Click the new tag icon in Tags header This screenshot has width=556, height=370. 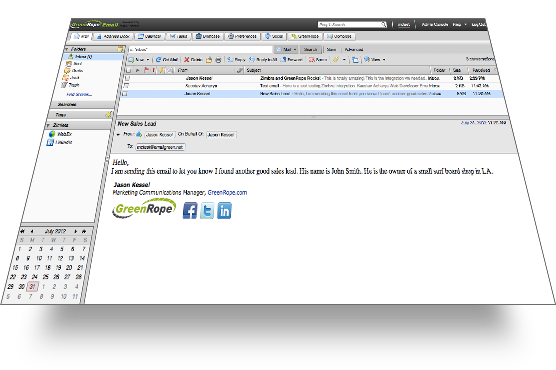coord(108,115)
